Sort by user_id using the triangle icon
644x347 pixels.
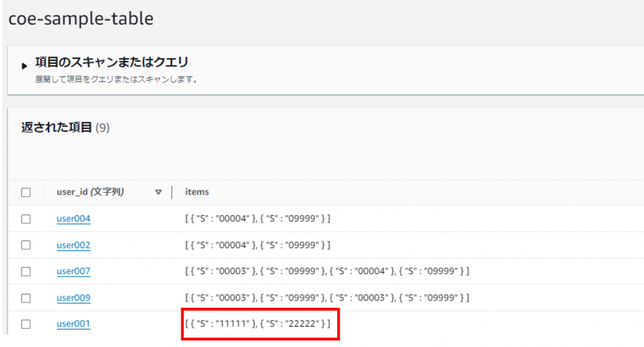coord(158,193)
